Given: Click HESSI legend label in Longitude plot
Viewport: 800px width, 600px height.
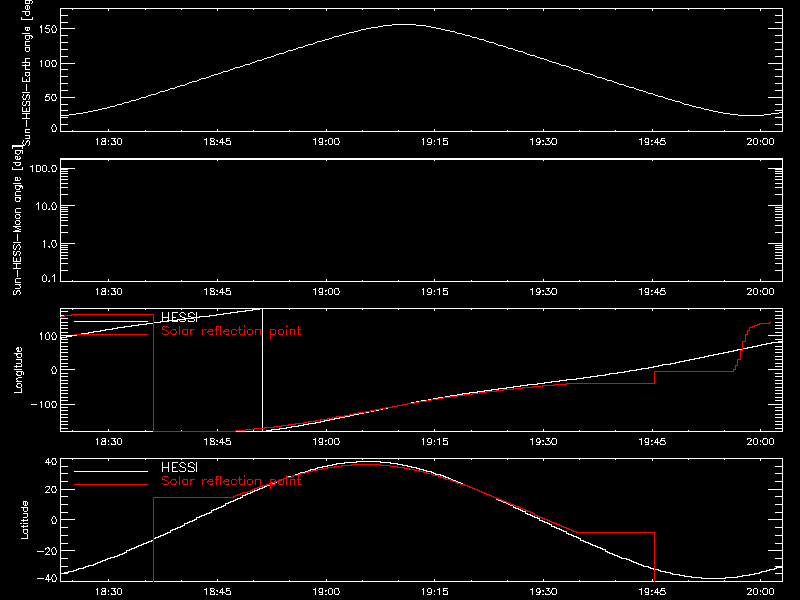Looking at the screenshot, I should pos(179,317).
